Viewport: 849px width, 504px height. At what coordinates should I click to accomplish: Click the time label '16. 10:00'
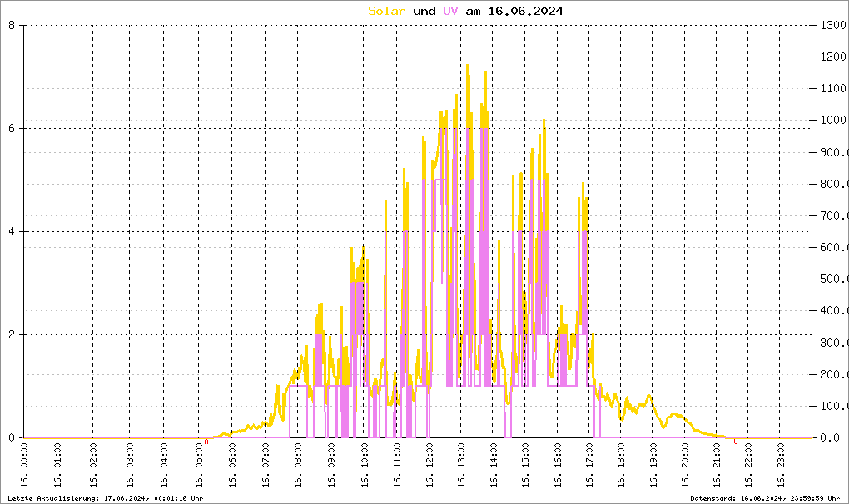point(365,465)
